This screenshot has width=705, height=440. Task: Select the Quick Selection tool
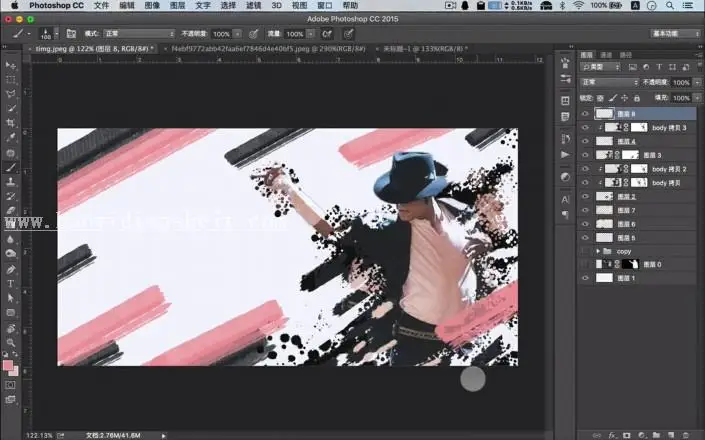(10, 108)
